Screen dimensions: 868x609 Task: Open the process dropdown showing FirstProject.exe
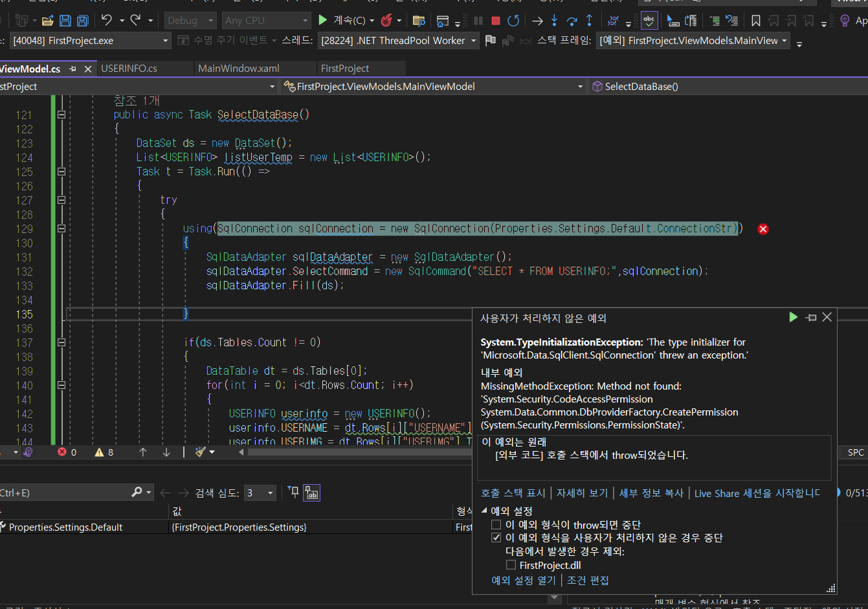point(91,41)
